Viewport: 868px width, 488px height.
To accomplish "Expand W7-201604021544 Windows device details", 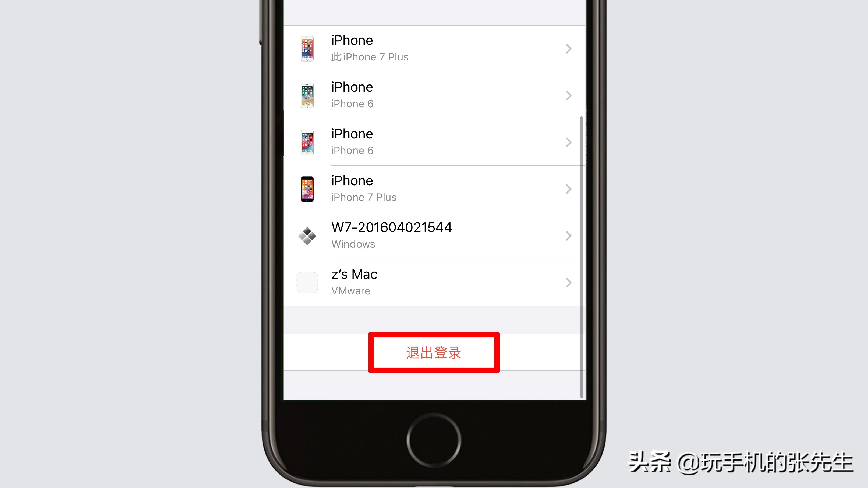I will 434,235.
